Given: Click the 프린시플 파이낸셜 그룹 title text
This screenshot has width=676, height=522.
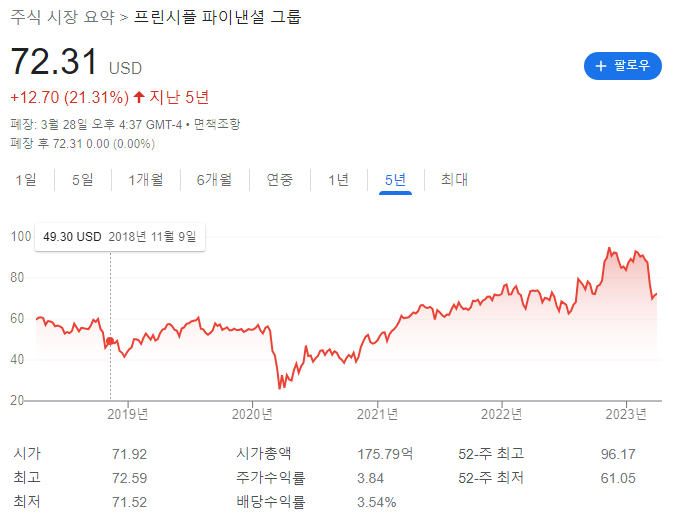Looking at the screenshot, I should click(217, 17).
